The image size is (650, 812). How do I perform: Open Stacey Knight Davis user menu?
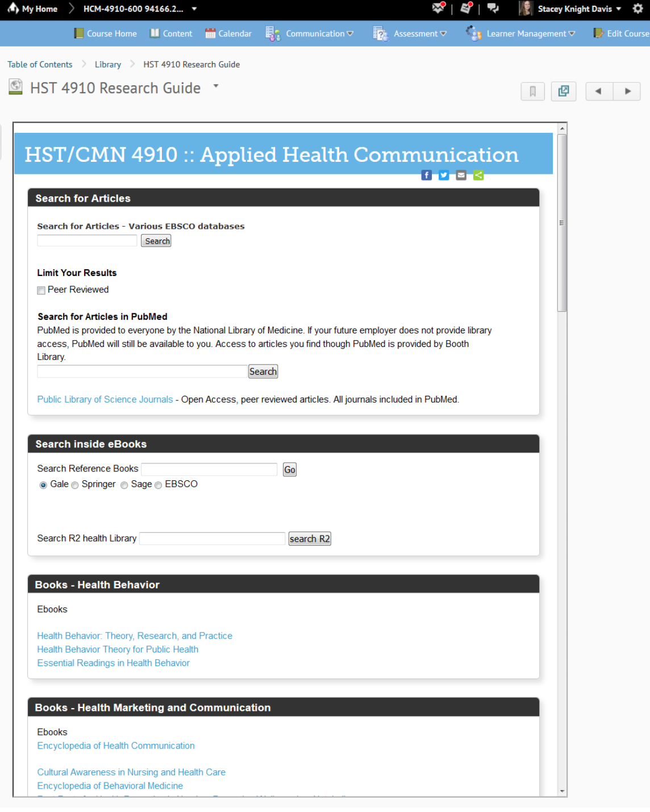pyautogui.click(x=580, y=9)
